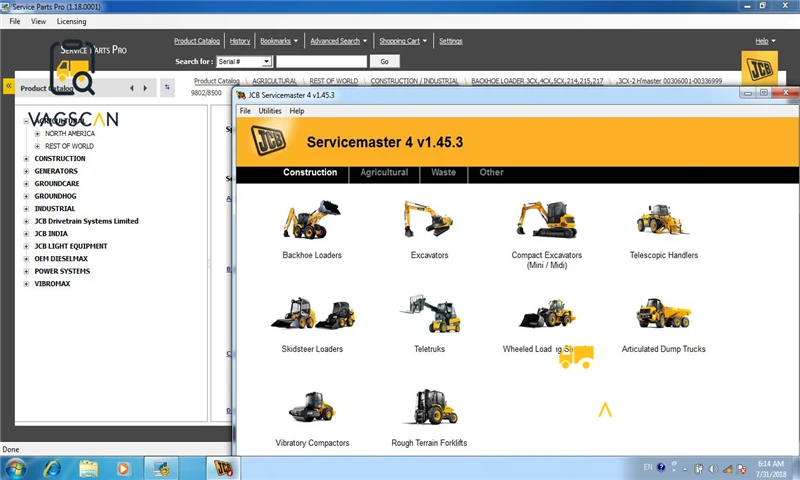Switch to the Agricultural tab
Image resolution: width=800 pixels, height=480 pixels.
pos(384,172)
